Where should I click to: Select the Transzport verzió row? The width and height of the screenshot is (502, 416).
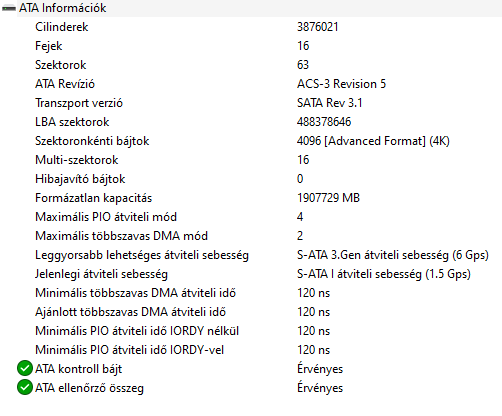pyautogui.click(x=251, y=103)
